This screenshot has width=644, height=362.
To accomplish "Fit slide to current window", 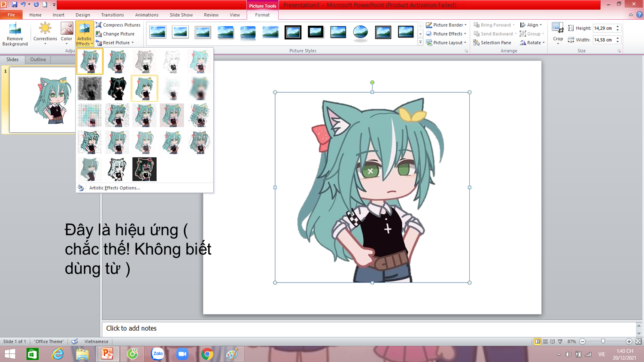I will point(638,341).
